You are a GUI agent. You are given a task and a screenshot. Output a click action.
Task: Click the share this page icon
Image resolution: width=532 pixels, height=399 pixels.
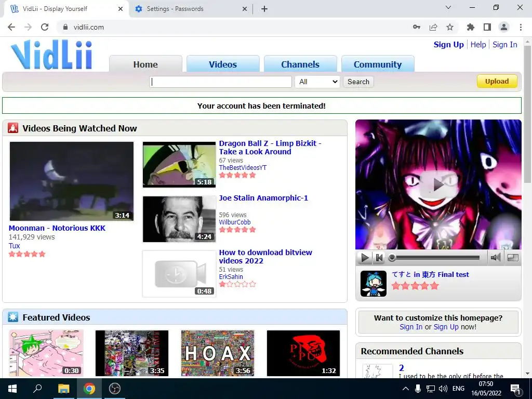pyautogui.click(x=433, y=27)
